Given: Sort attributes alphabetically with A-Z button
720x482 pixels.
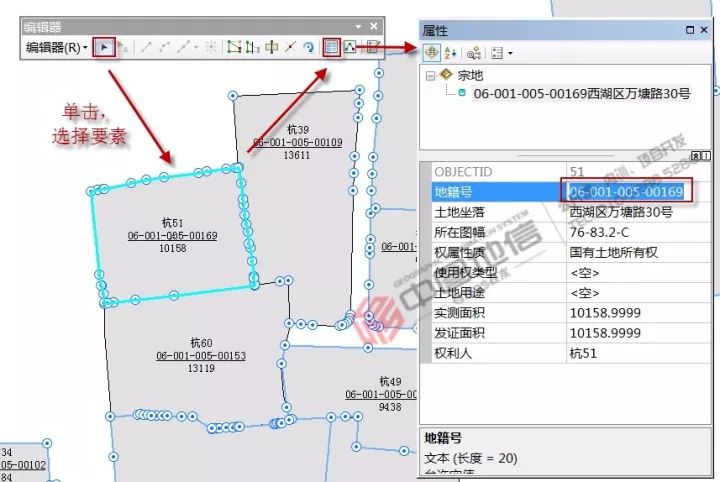Looking at the screenshot, I should click(x=450, y=53).
